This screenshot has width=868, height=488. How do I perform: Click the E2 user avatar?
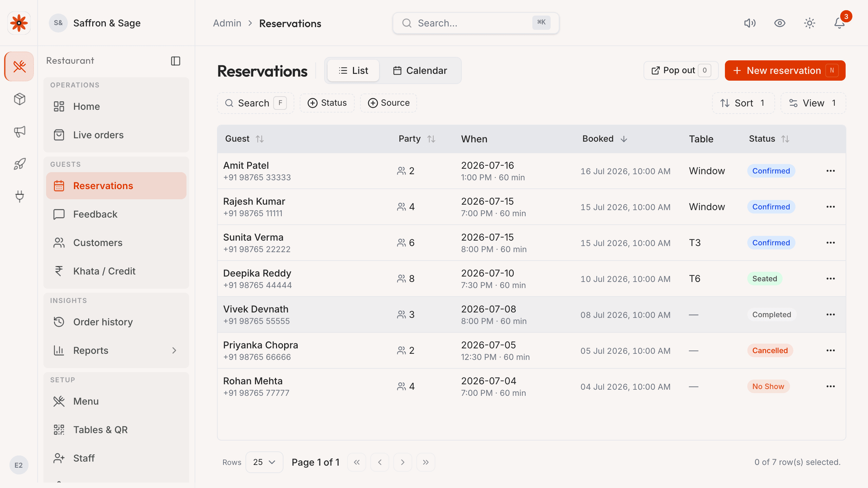click(19, 465)
